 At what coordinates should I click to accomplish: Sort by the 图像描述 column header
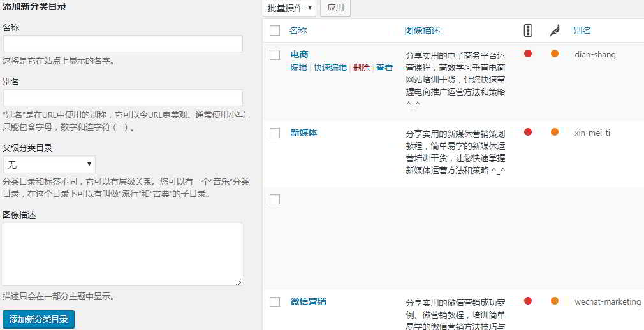[x=422, y=31]
